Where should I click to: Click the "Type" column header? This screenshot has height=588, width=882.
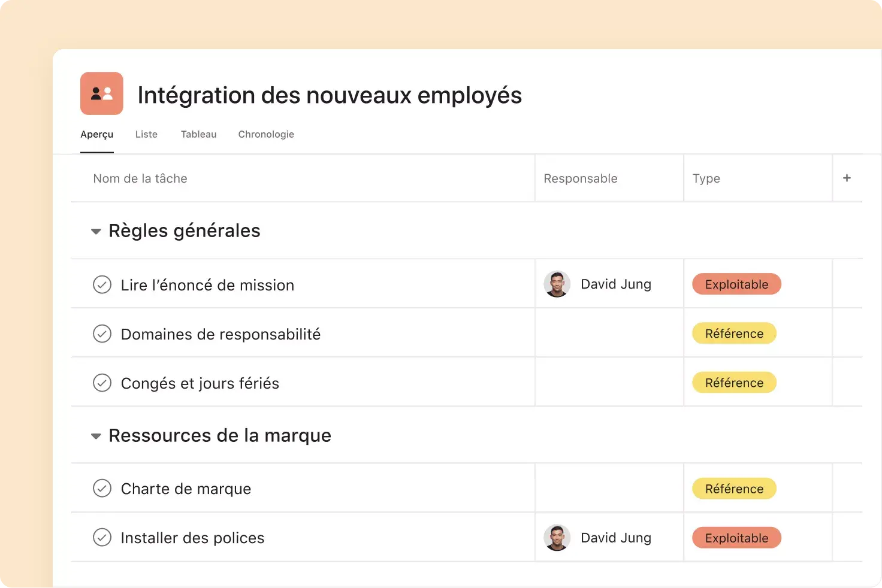[706, 178]
